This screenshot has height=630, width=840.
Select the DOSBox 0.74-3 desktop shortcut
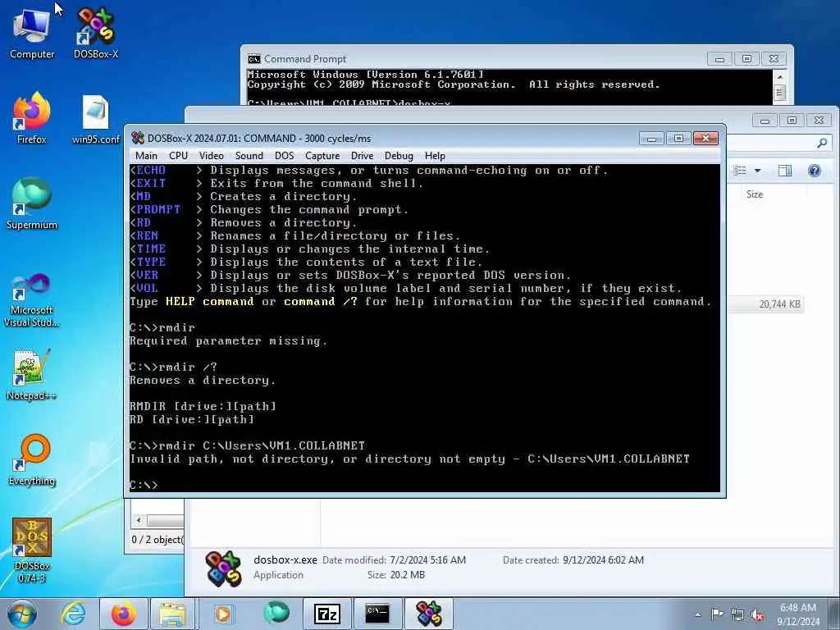tap(32, 550)
